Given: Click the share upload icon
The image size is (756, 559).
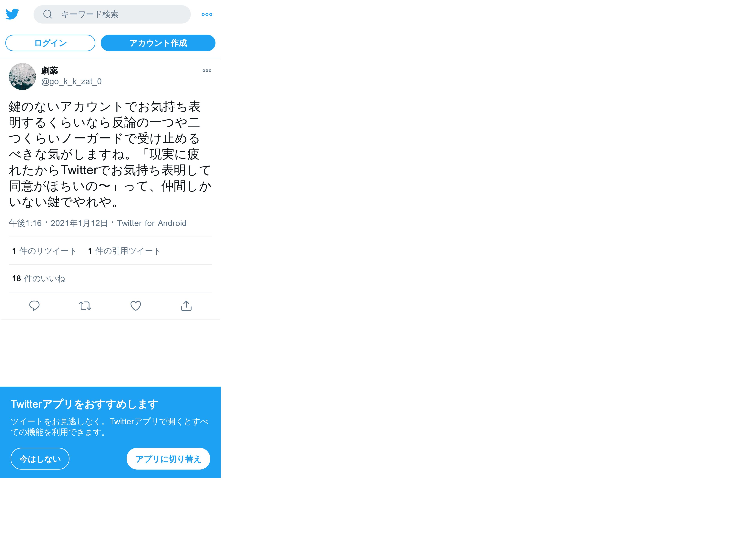Looking at the screenshot, I should 186,306.
